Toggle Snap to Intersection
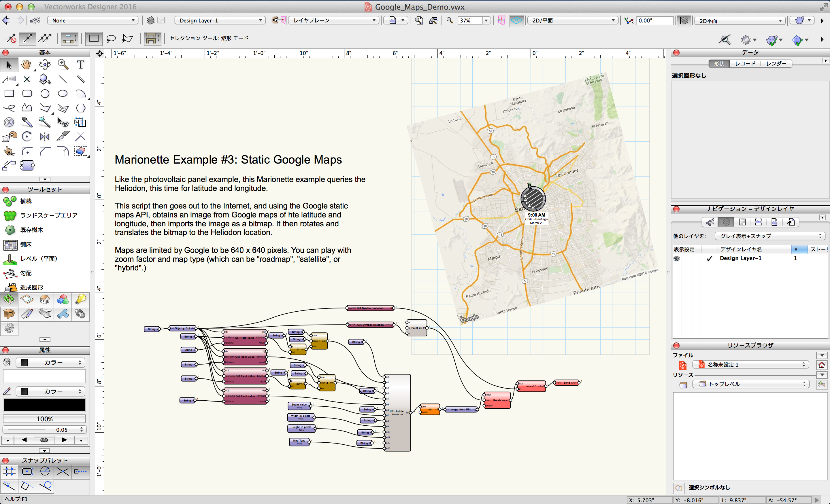The height and width of the screenshot is (504, 830). tap(63, 471)
